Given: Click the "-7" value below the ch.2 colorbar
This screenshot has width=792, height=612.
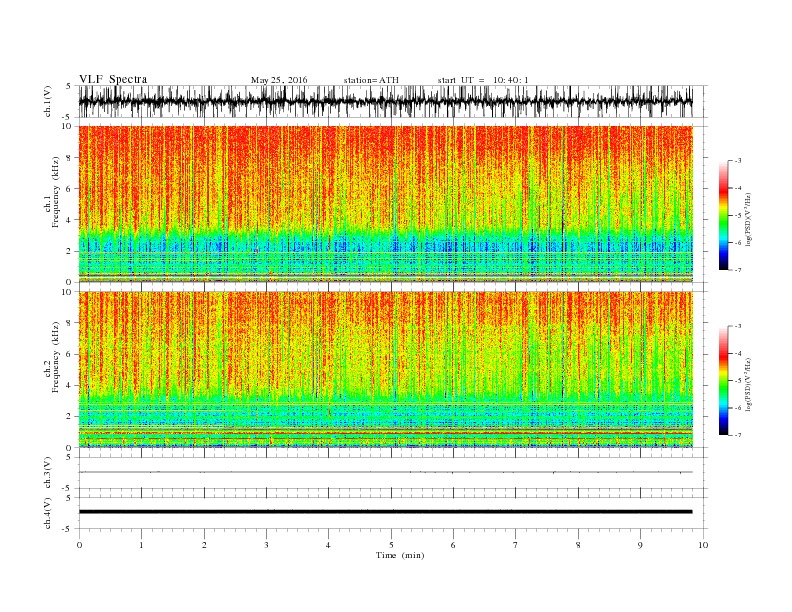Looking at the screenshot, I should [737, 435].
